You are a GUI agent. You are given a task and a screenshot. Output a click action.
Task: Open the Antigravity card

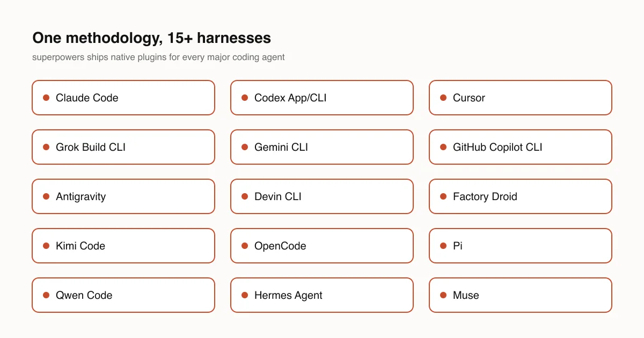(123, 196)
